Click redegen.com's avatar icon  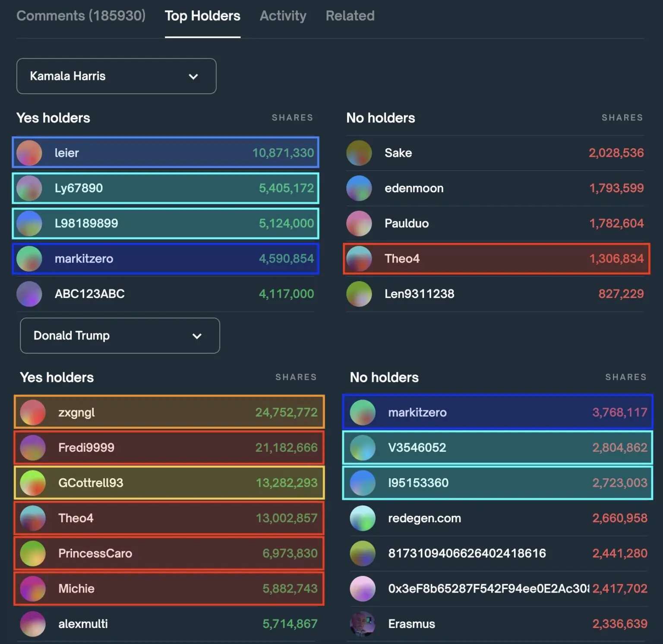tap(363, 518)
